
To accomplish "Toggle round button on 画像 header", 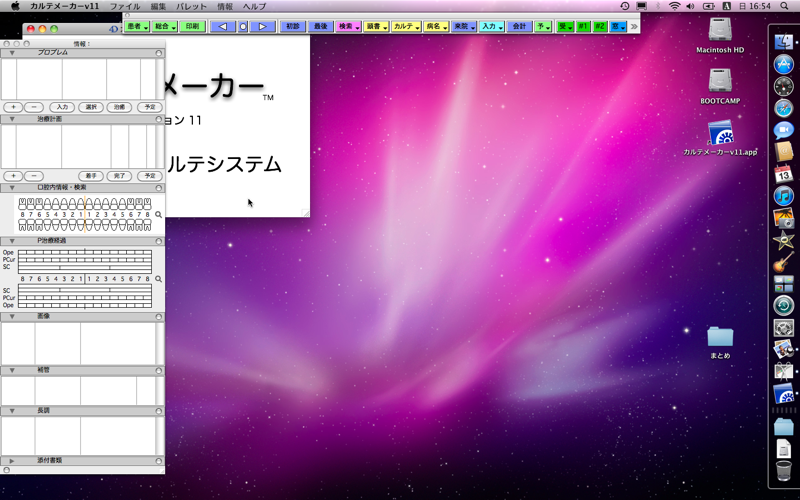I will 158,316.
